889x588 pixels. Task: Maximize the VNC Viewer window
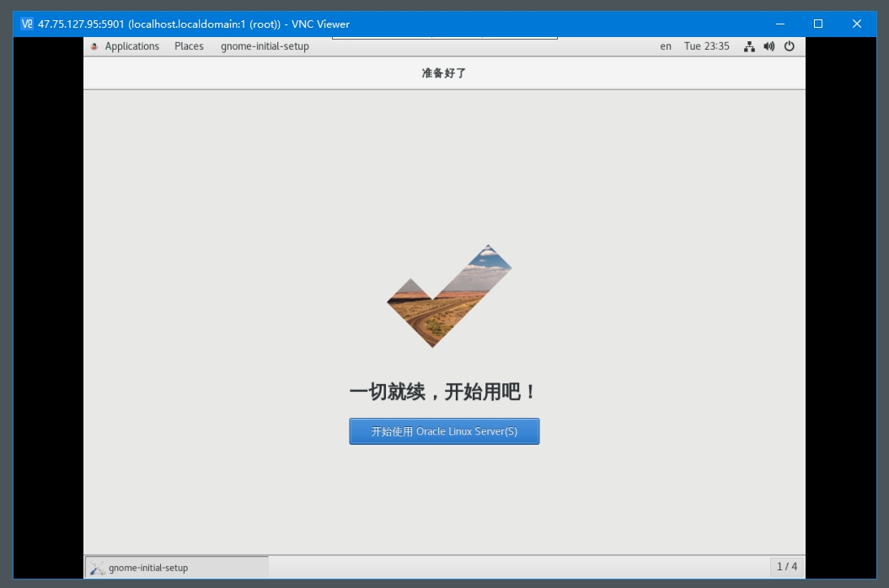817,24
